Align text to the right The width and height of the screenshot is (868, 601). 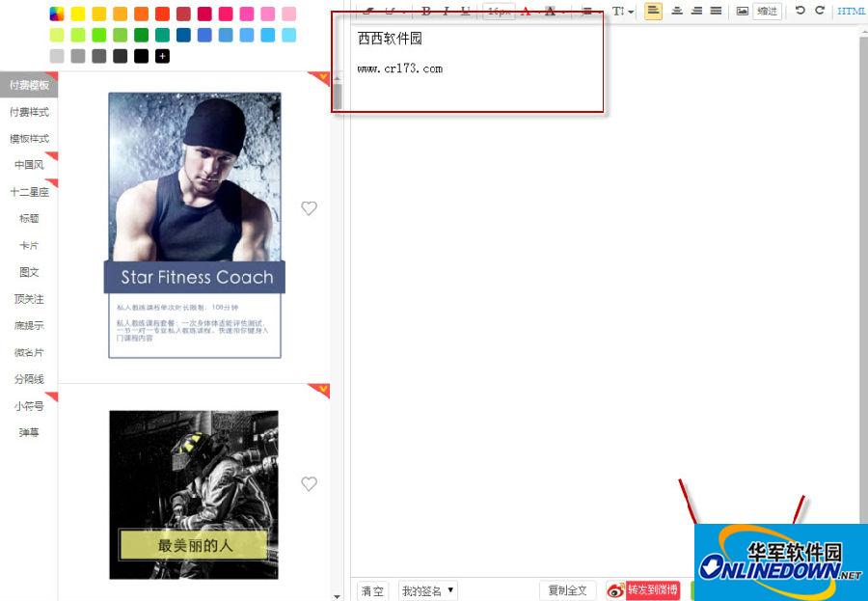pyautogui.click(x=696, y=11)
